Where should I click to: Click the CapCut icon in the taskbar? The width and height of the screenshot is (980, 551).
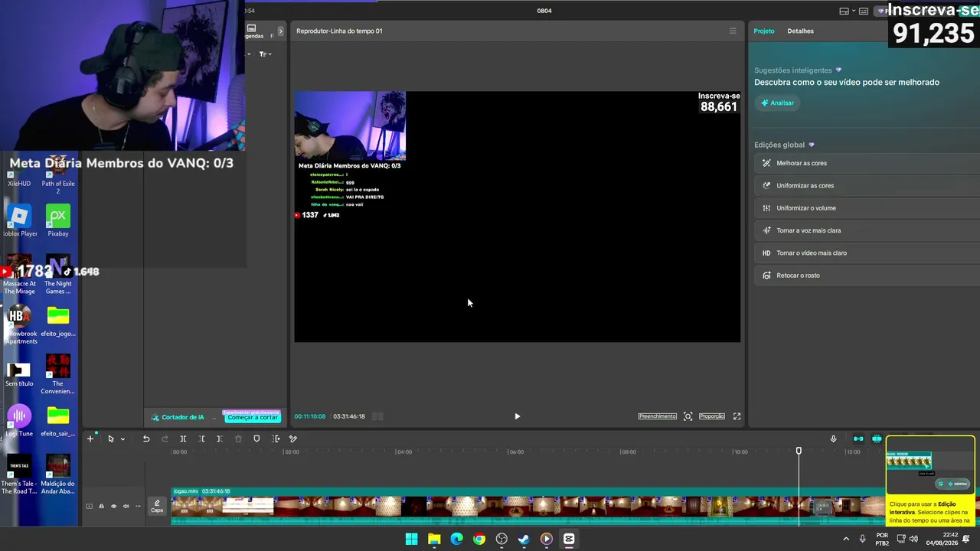[x=569, y=539]
